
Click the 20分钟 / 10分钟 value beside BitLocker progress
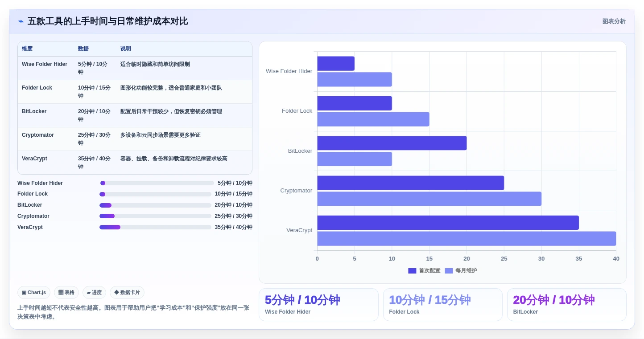(234, 205)
